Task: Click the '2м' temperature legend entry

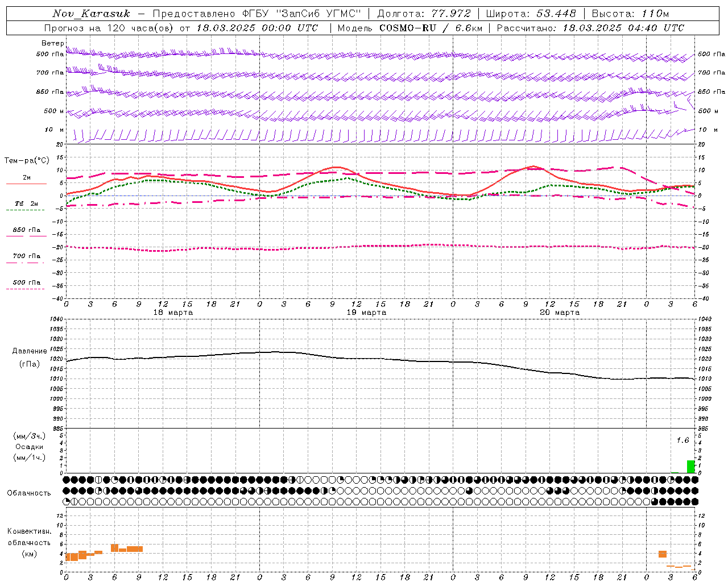Action: point(27,177)
